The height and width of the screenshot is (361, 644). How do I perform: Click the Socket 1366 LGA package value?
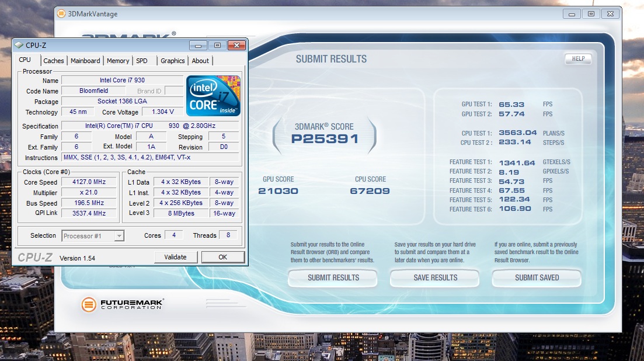[x=122, y=101]
